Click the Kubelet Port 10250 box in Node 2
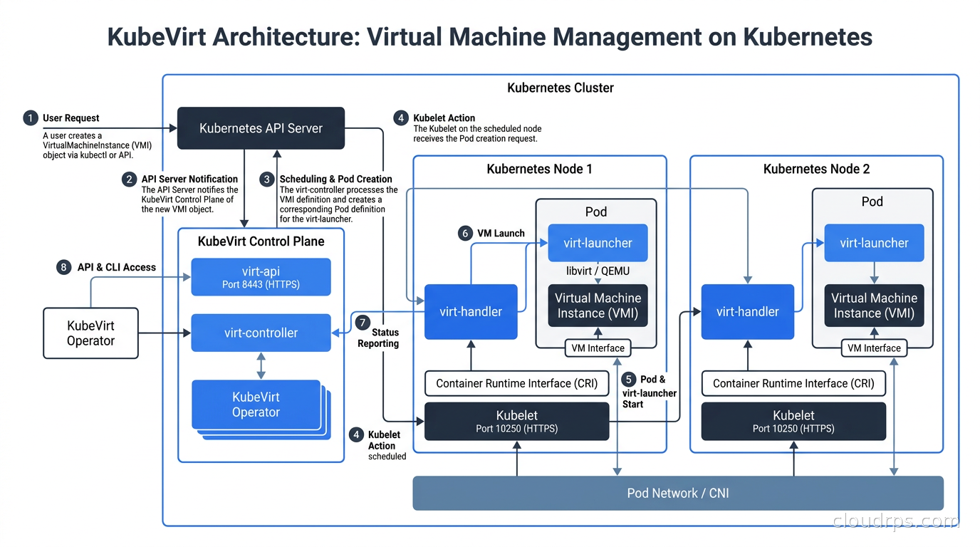The image size is (980, 547). coord(793,421)
